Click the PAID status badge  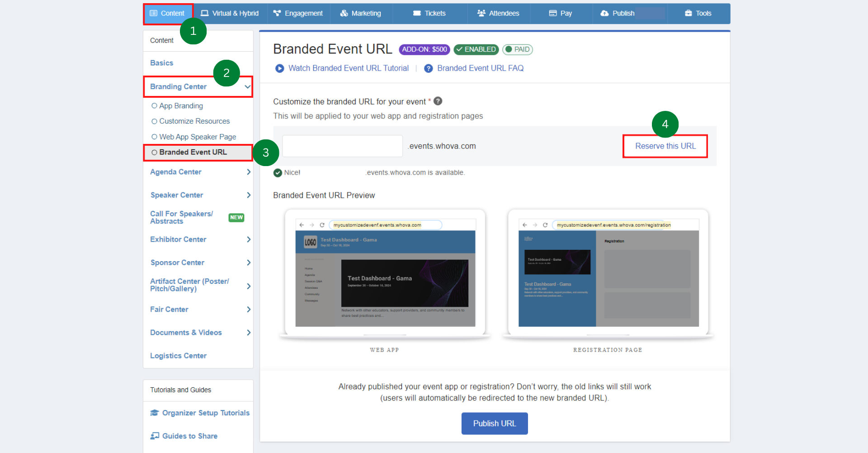coord(518,49)
